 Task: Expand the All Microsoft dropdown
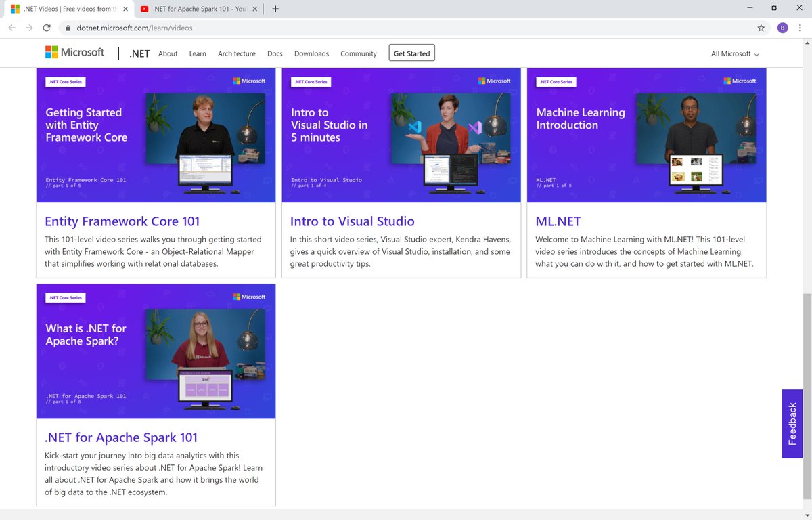pyautogui.click(x=735, y=53)
